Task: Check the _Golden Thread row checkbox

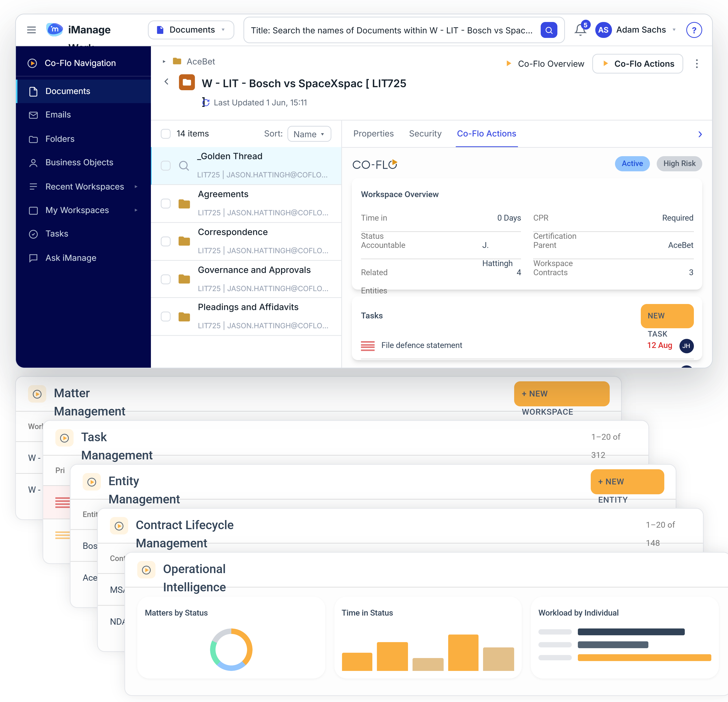Action: click(166, 166)
